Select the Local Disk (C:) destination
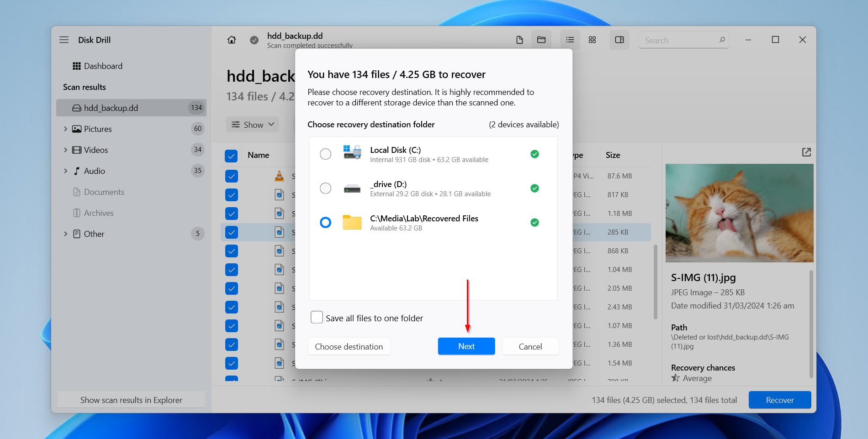 coord(325,154)
